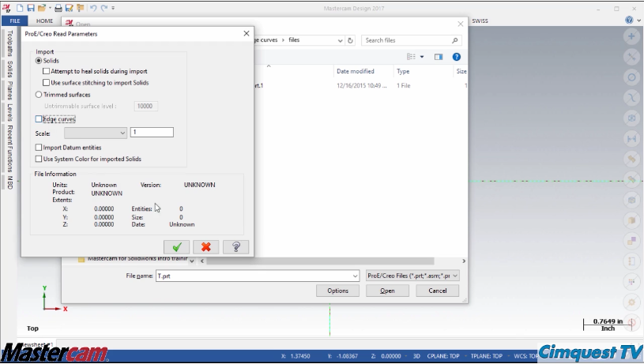Open the Planes side panel tab
Screen dimensions: 644x364
point(9,90)
